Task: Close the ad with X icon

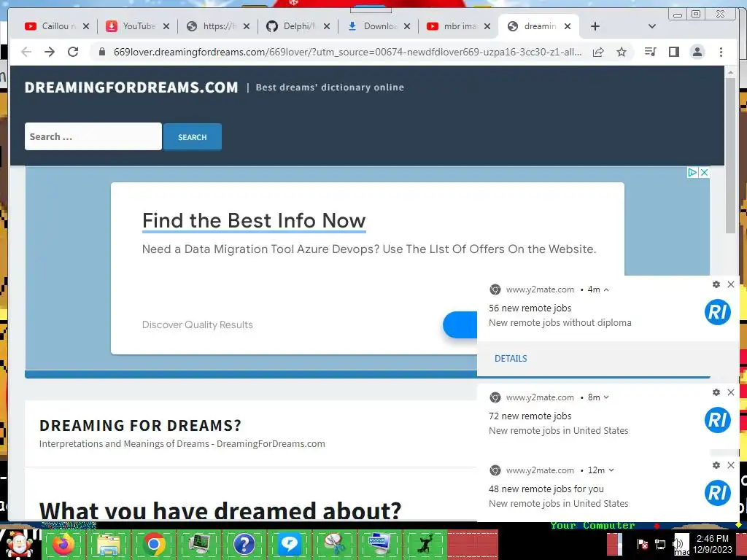Action: [x=704, y=172]
